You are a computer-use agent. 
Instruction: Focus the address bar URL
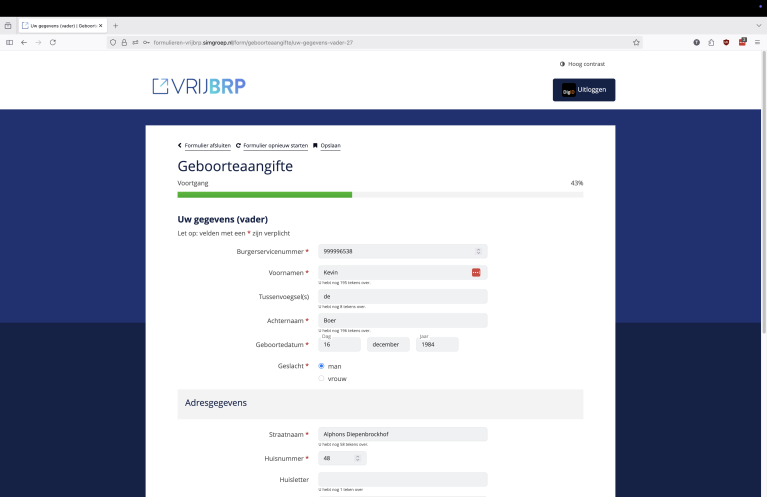[253, 43]
